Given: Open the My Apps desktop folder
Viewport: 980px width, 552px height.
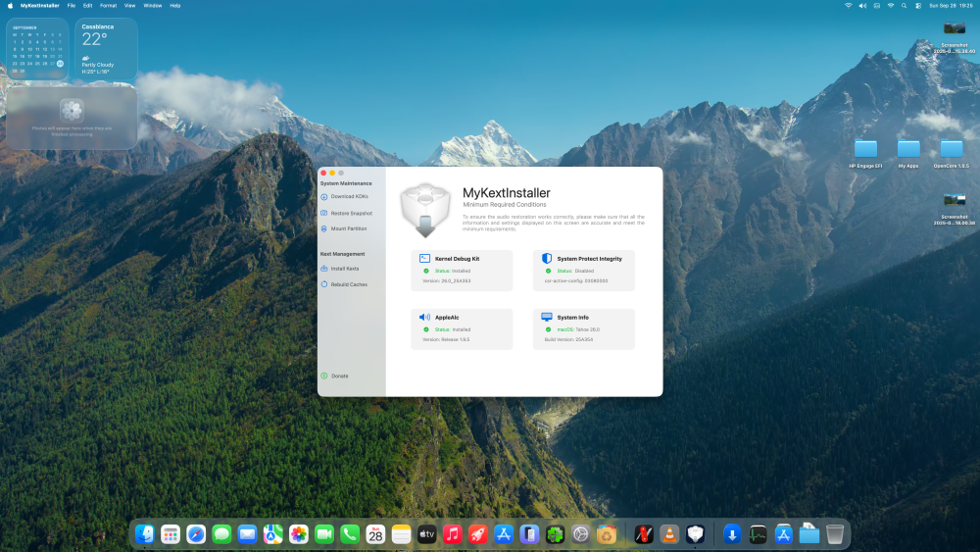Looking at the screenshot, I should click(908, 153).
